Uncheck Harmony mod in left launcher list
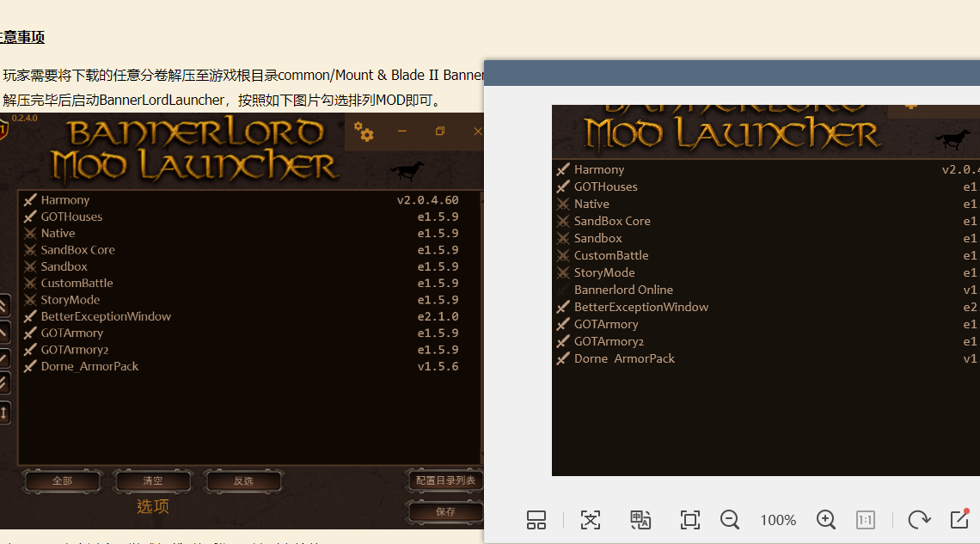The width and height of the screenshot is (980, 544). [x=30, y=200]
